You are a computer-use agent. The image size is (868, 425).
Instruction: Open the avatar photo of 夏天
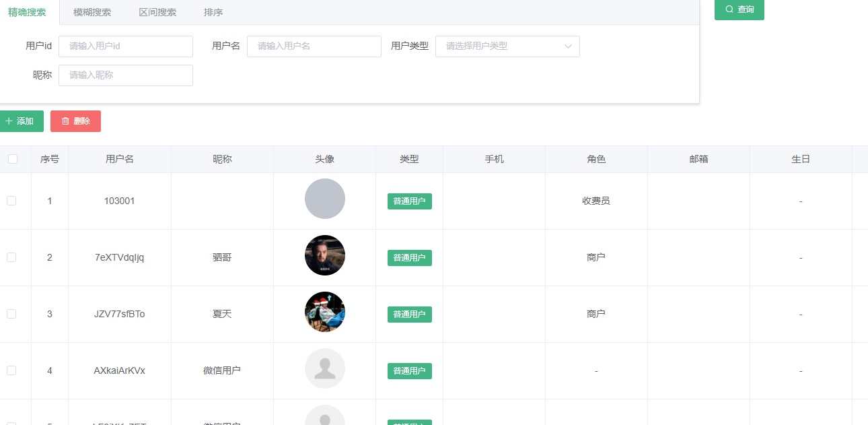tap(325, 312)
